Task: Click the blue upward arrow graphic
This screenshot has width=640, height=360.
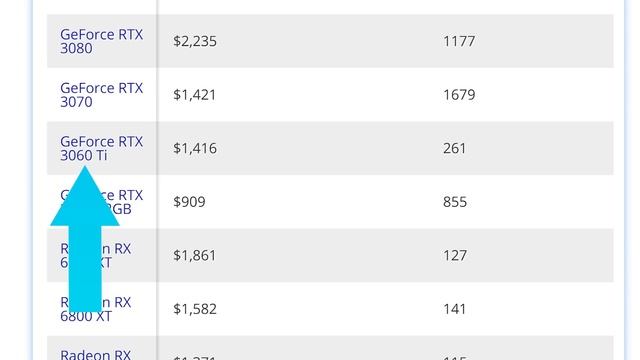Action: [85, 239]
